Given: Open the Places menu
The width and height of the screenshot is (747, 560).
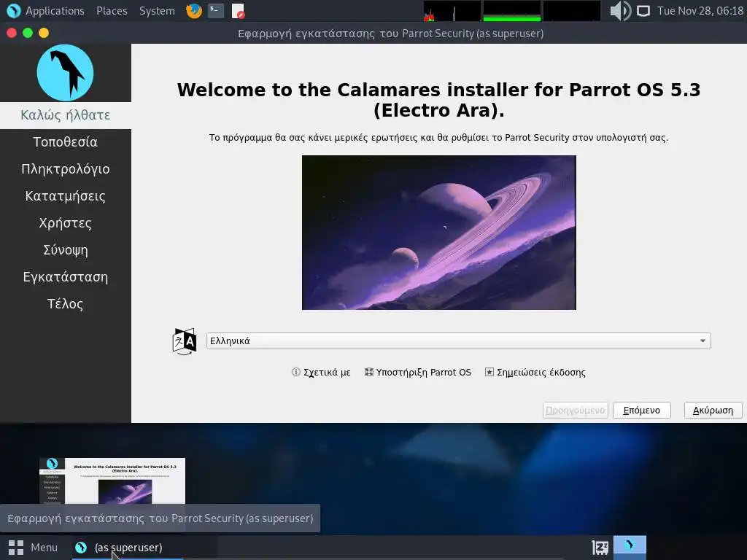Looking at the screenshot, I should (x=112, y=10).
